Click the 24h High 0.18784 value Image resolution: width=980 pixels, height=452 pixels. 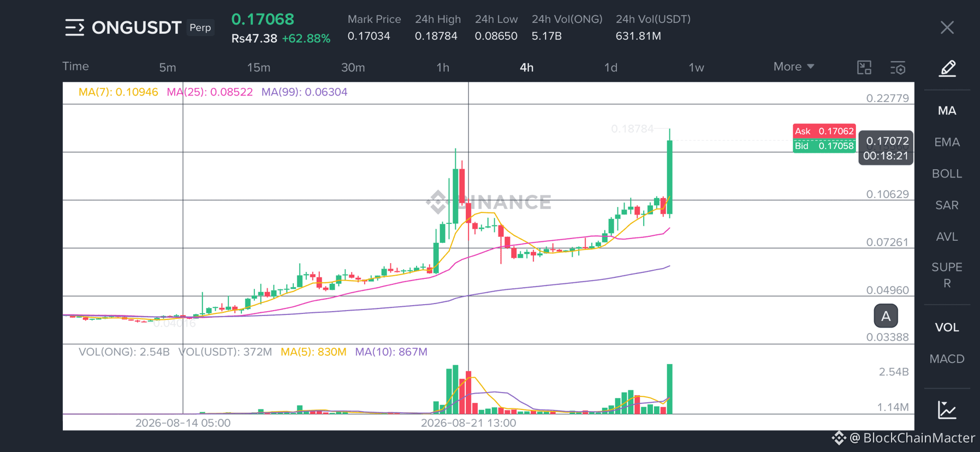tap(436, 36)
